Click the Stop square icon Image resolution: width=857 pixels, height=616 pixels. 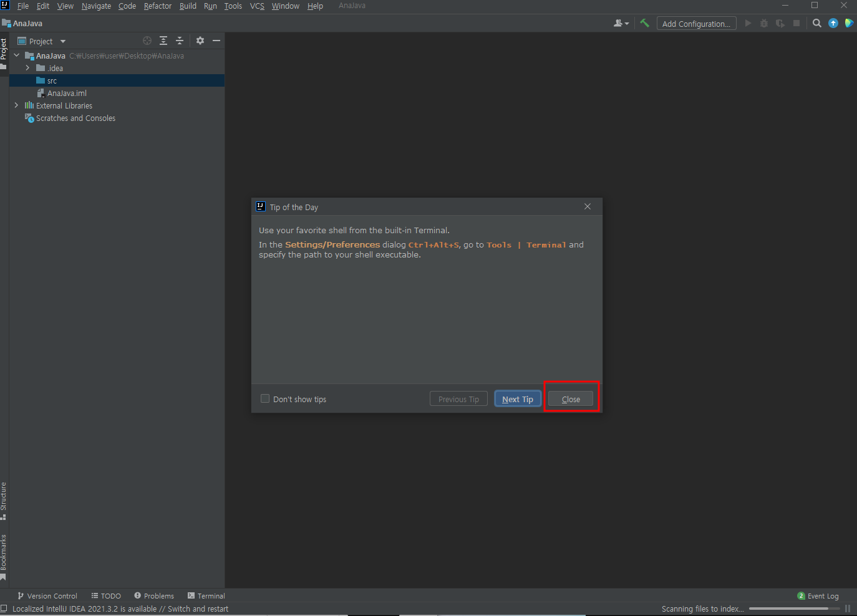(x=796, y=23)
